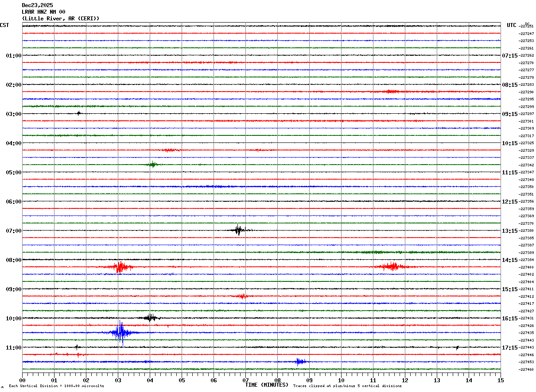Click the black seismic burst on 07:00 trace
536x392 pixels.
239,230
